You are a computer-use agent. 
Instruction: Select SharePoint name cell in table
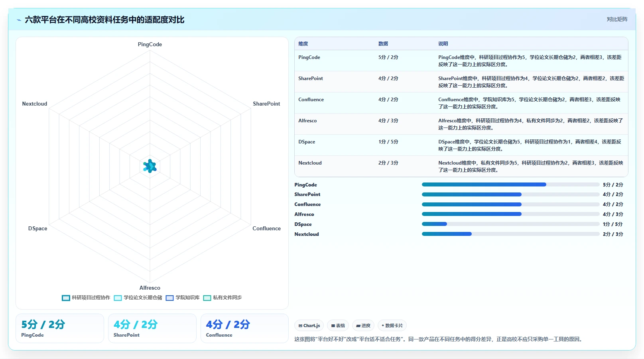[x=311, y=78]
